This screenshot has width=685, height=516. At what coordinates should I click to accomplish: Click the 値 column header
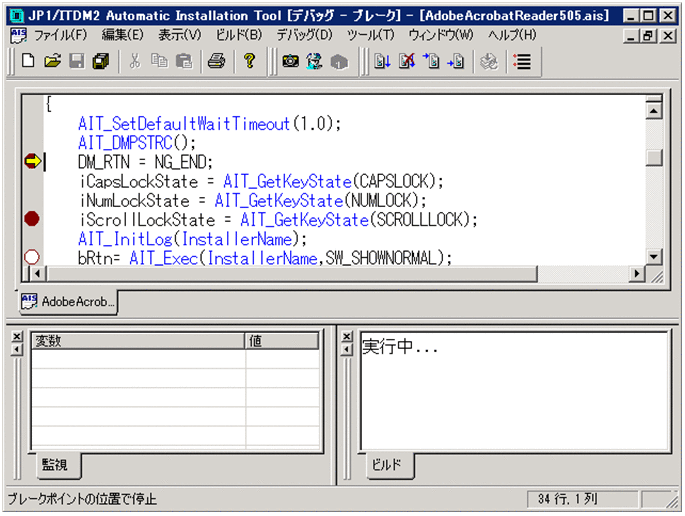282,341
